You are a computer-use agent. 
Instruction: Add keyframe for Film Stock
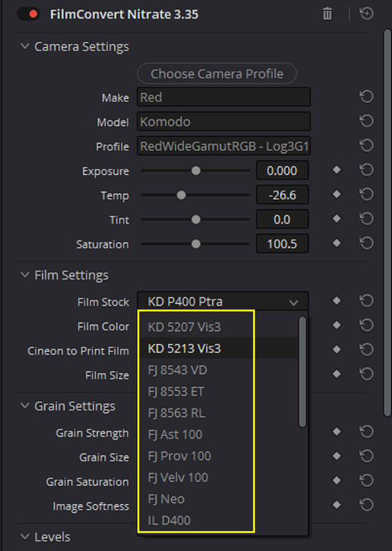pyautogui.click(x=336, y=301)
